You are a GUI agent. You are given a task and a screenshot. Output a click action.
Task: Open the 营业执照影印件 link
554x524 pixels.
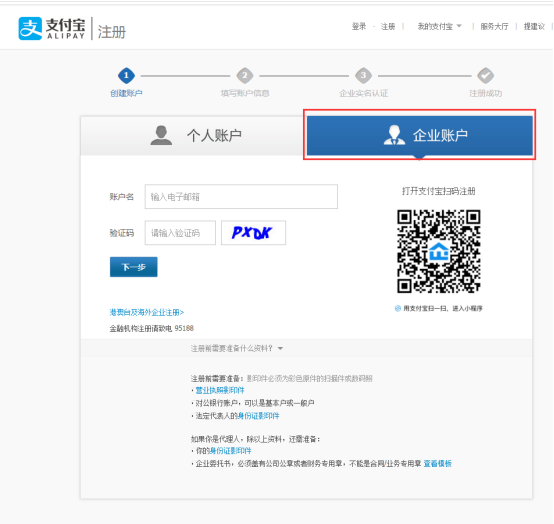[220, 390]
